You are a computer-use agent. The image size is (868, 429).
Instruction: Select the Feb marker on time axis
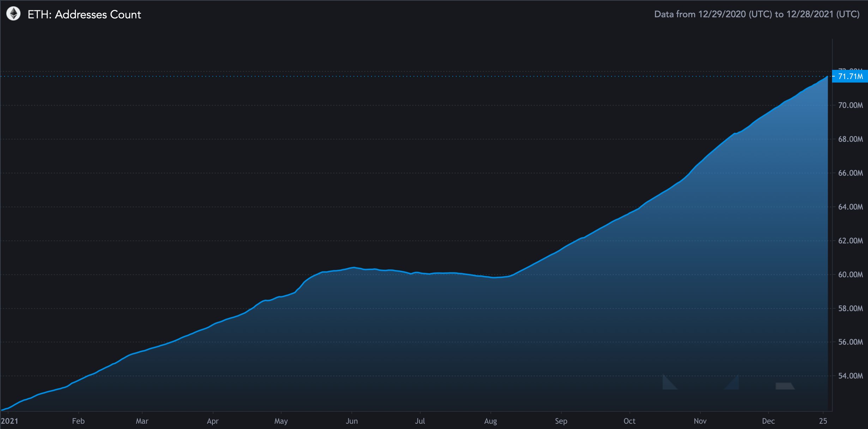tap(78, 421)
